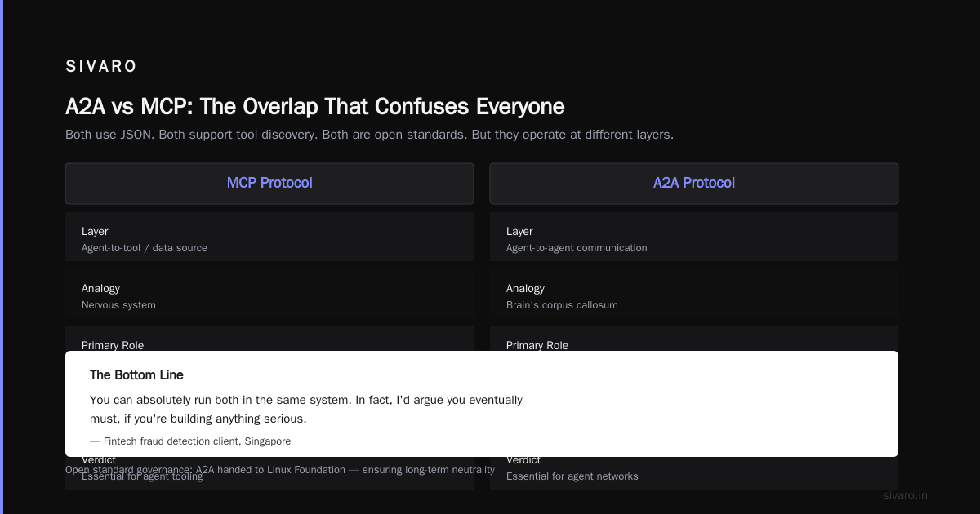Open the MCP Analogy Nervous system row
Image resolution: width=980 pixels, height=514 pixels.
click(269, 294)
